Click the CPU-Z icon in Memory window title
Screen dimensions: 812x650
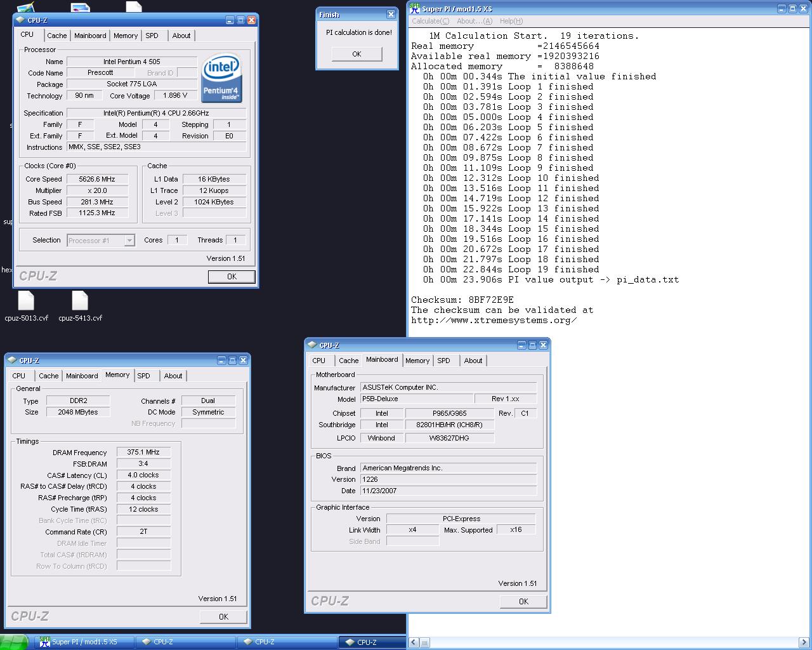[12, 361]
